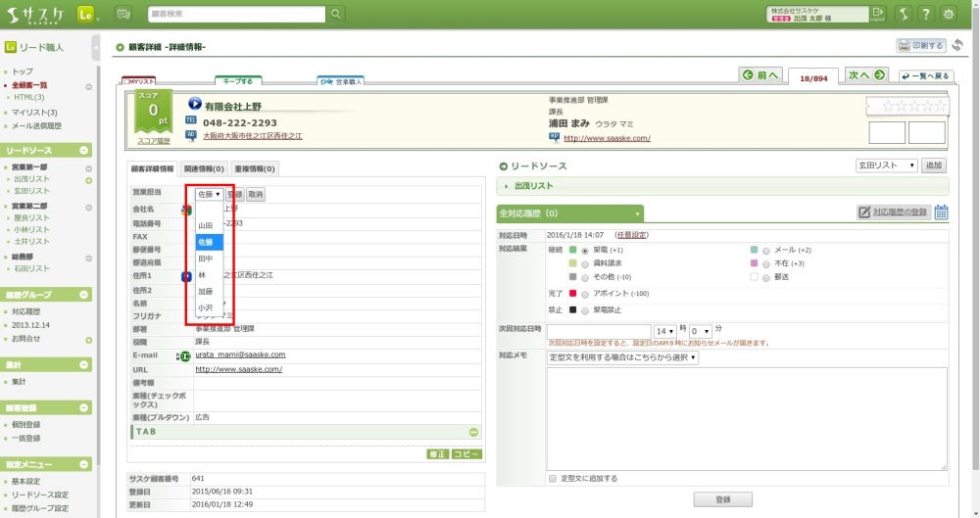980x518 pixels.
Task: Check the 定型文に追加する checkbox
Action: tap(553, 479)
